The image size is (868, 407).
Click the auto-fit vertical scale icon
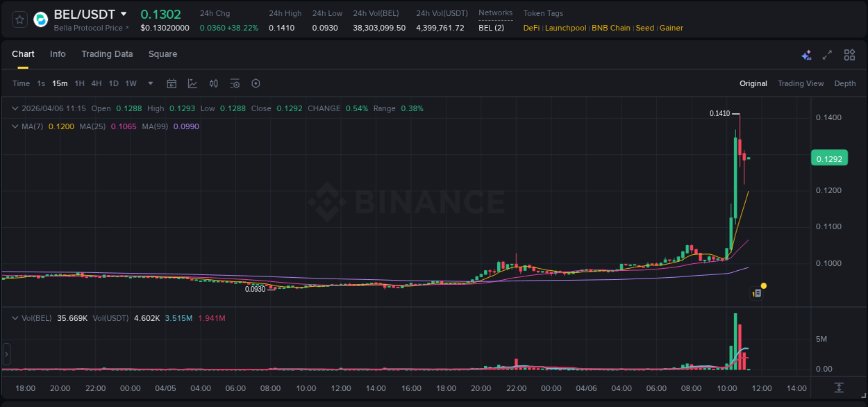839,388
